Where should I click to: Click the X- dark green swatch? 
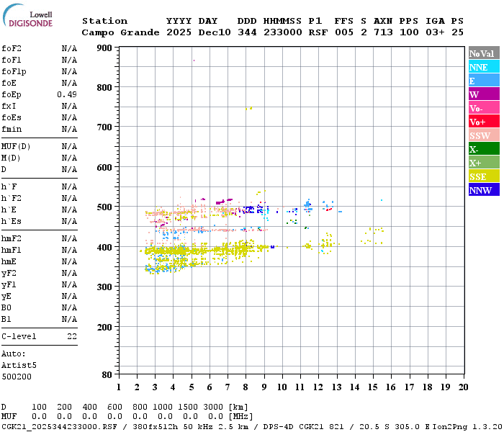coord(484,149)
